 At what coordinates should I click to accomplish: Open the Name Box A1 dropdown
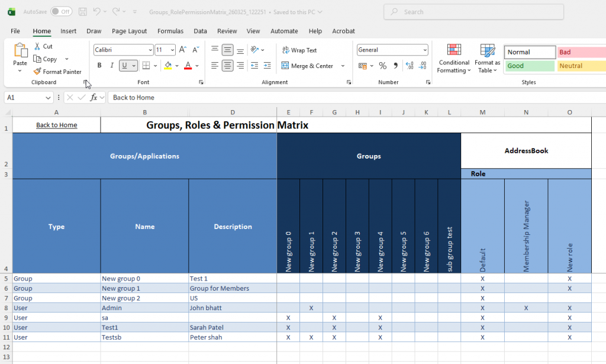tap(49, 98)
